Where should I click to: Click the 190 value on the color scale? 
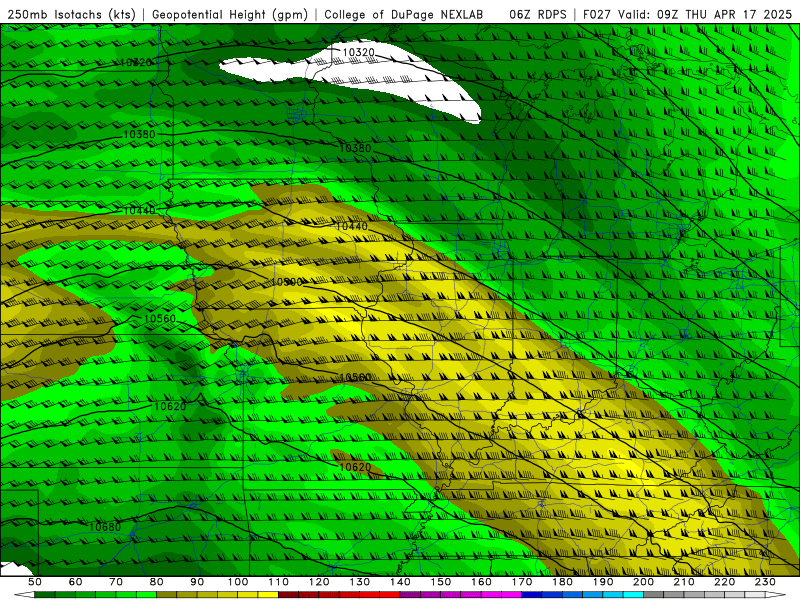[x=603, y=582]
